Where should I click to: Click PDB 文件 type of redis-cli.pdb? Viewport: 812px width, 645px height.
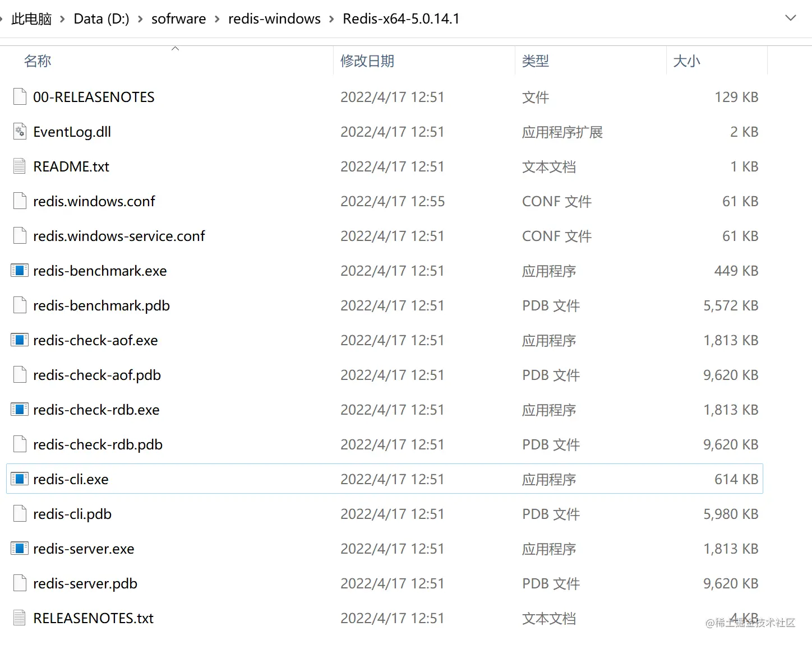[x=551, y=514]
